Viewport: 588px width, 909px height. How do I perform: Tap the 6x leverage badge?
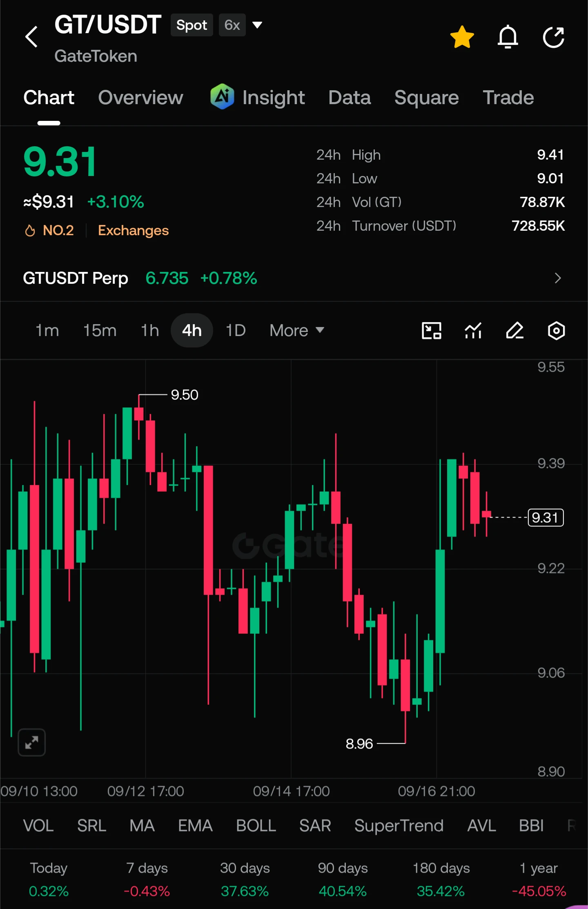(232, 25)
